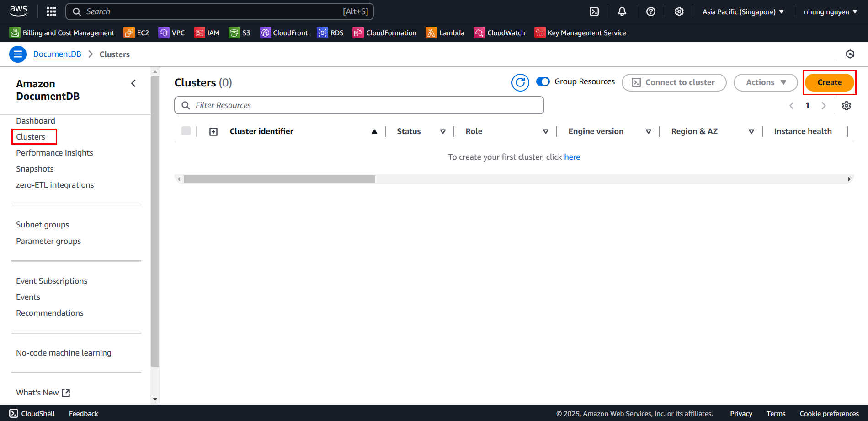868x421 pixels.
Task: Click the horizontal table scrollbar thumb
Action: coord(279,179)
